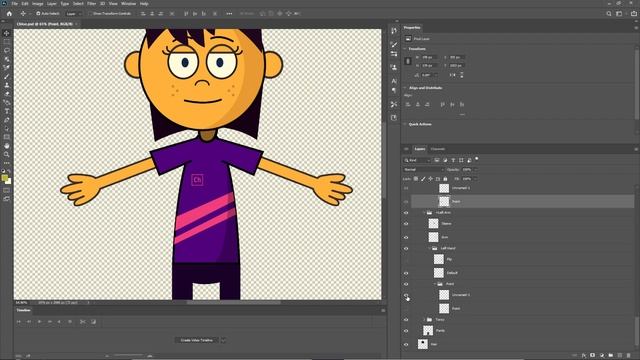The height and width of the screenshot is (360, 640).
Task: Select the Pen tool
Action: click(6, 120)
